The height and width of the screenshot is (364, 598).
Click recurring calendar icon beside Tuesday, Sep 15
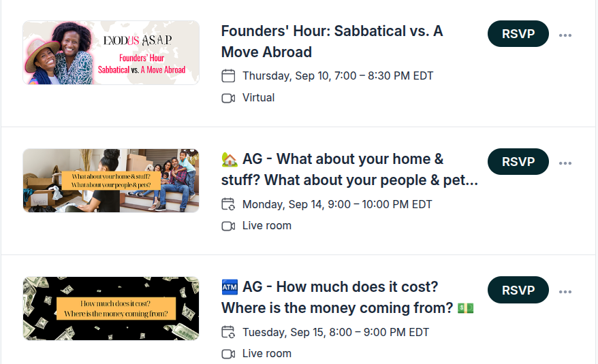click(228, 332)
